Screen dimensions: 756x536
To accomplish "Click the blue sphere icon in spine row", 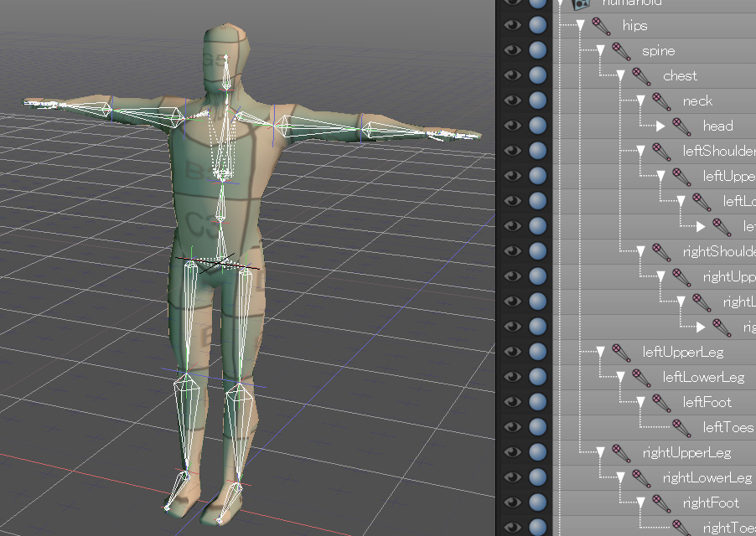I will point(537,50).
